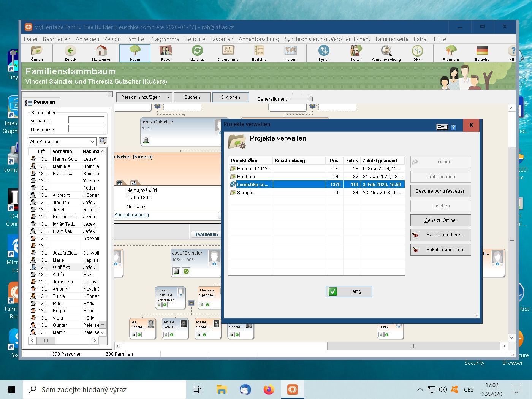The width and height of the screenshot is (532, 399).
Task: Click the search magnifier beside Alle Personen
Action: pyautogui.click(x=103, y=141)
